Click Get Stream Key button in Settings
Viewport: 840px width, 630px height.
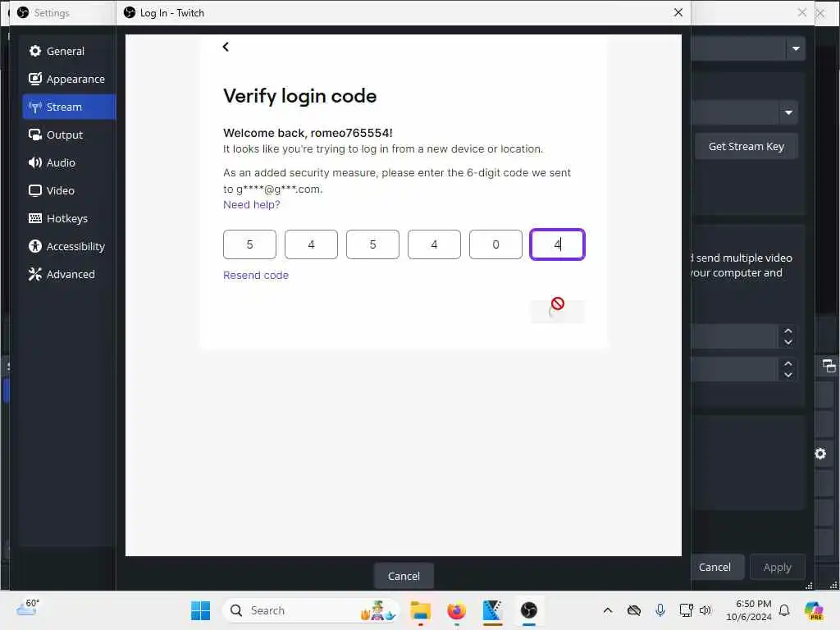[x=746, y=146]
